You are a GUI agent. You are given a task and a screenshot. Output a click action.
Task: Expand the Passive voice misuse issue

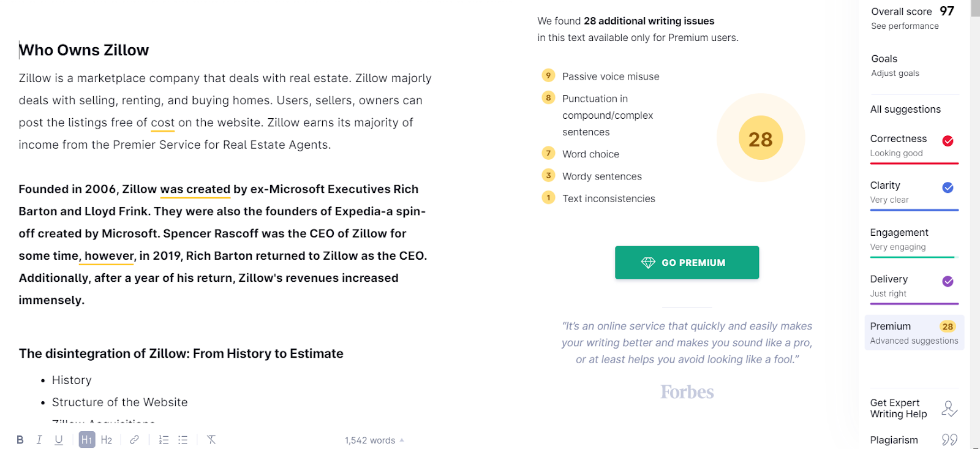610,77
